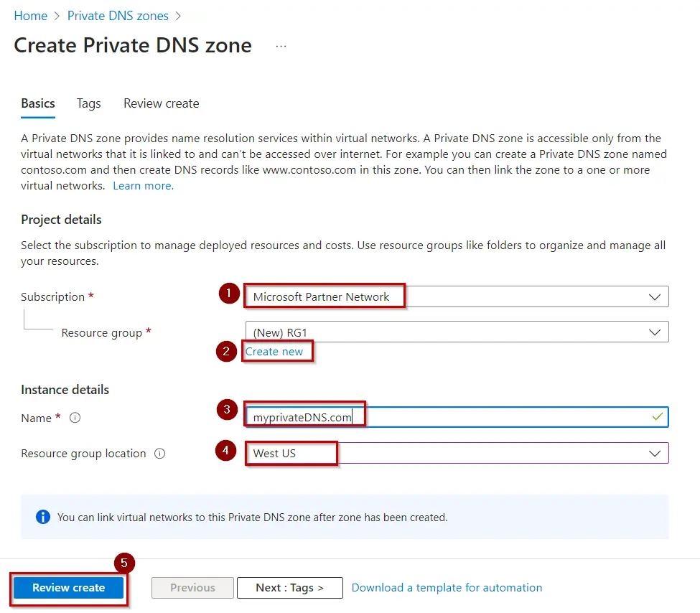Image resolution: width=700 pixels, height=613 pixels.
Task: Click the Previous button
Action: point(192,587)
